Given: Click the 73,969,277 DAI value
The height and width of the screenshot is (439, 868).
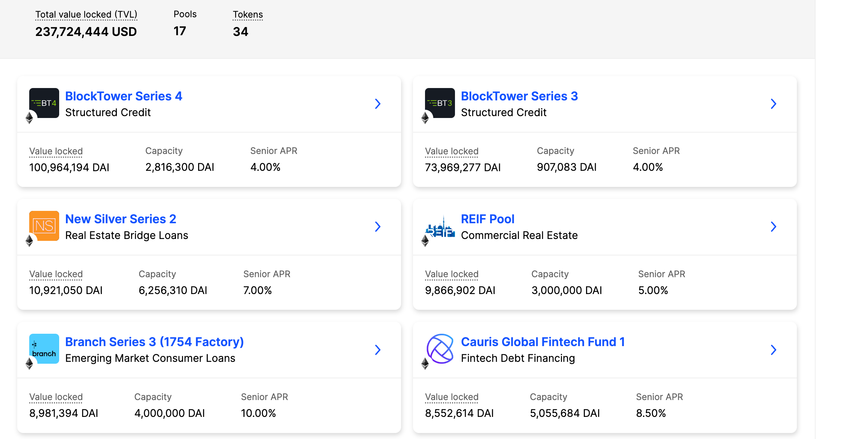Looking at the screenshot, I should coord(463,167).
